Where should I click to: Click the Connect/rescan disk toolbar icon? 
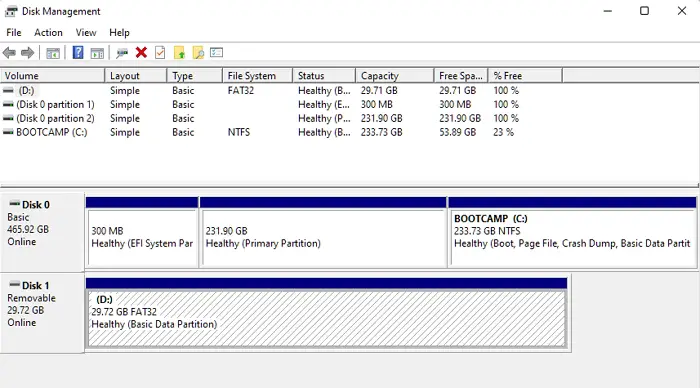[122, 53]
